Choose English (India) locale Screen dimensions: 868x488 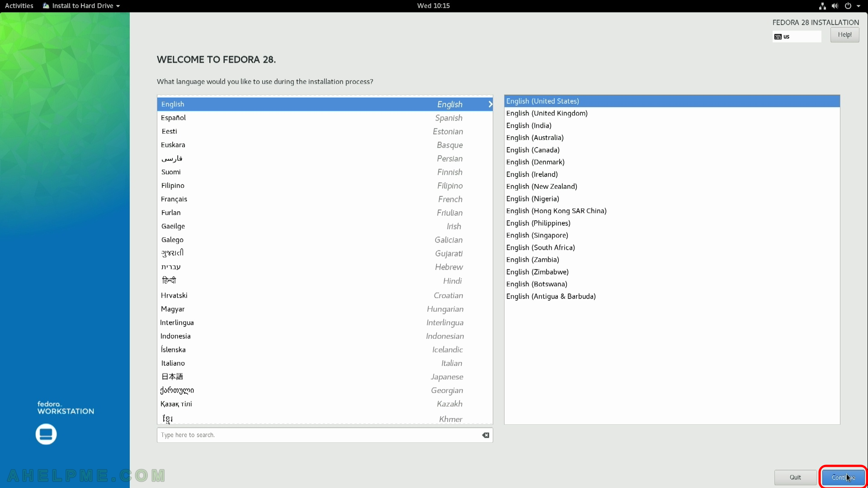pos(672,126)
